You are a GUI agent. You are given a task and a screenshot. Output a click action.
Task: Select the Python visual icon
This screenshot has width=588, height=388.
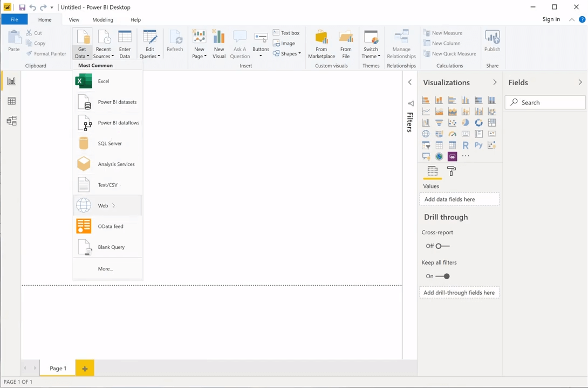click(x=478, y=145)
